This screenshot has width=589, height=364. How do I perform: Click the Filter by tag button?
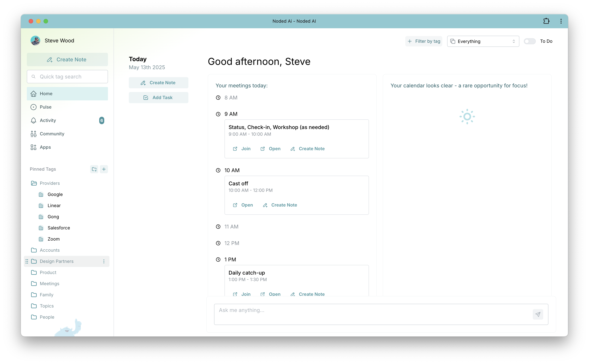click(x=424, y=41)
